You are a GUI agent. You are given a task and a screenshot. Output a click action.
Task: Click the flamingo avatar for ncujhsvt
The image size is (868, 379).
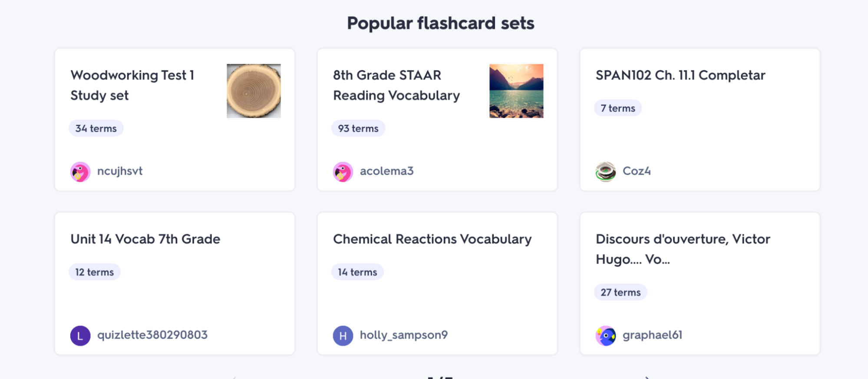pos(80,171)
